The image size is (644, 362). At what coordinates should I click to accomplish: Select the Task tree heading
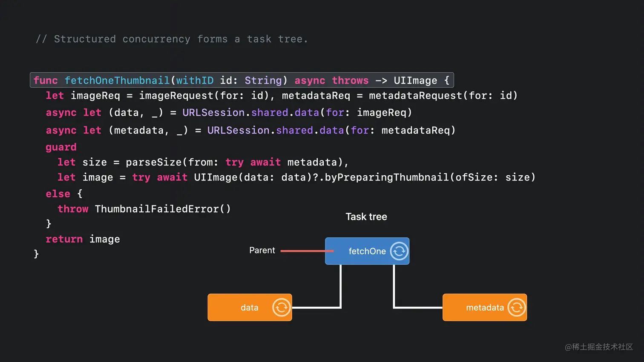pyautogui.click(x=366, y=217)
